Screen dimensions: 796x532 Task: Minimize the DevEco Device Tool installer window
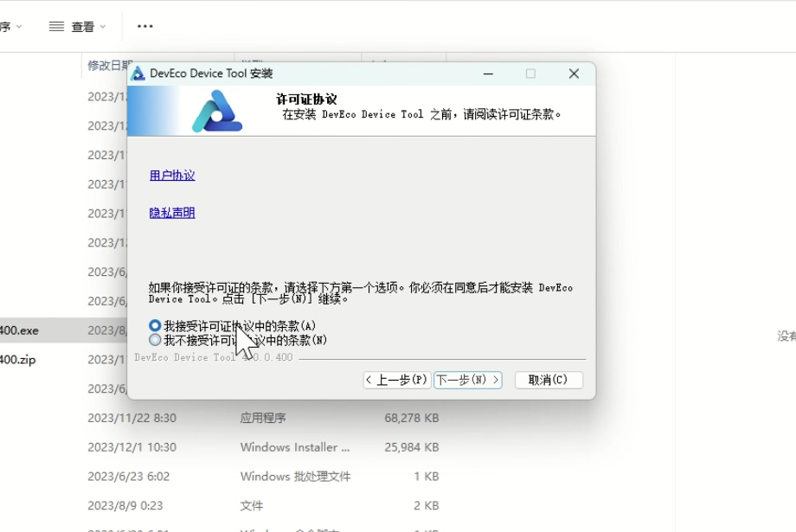click(488, 74)
